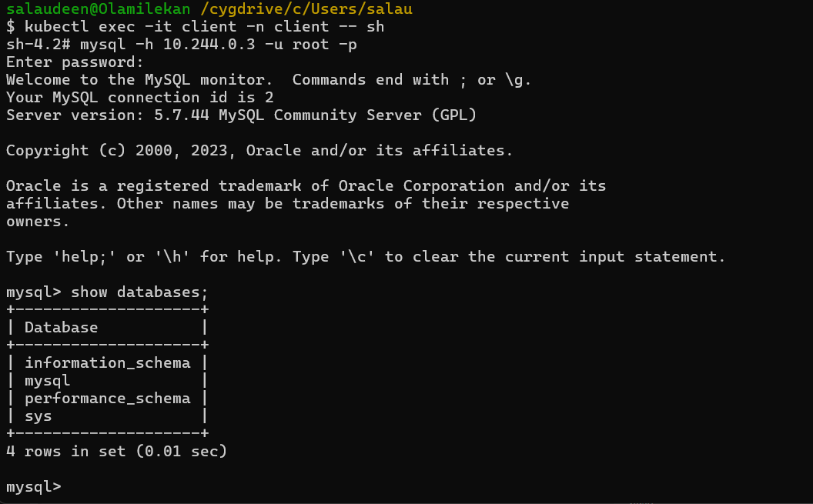This screenshot has height=504, width=813.
Task: Click the "Server version: 5.7.44" line
Action: coord(241,115)
